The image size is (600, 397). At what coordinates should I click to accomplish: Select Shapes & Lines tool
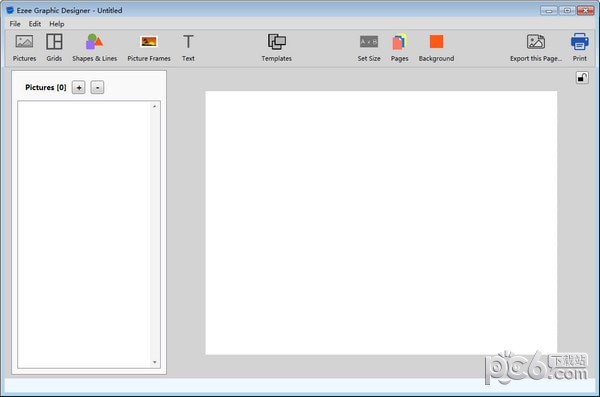[x=95, y=47]
